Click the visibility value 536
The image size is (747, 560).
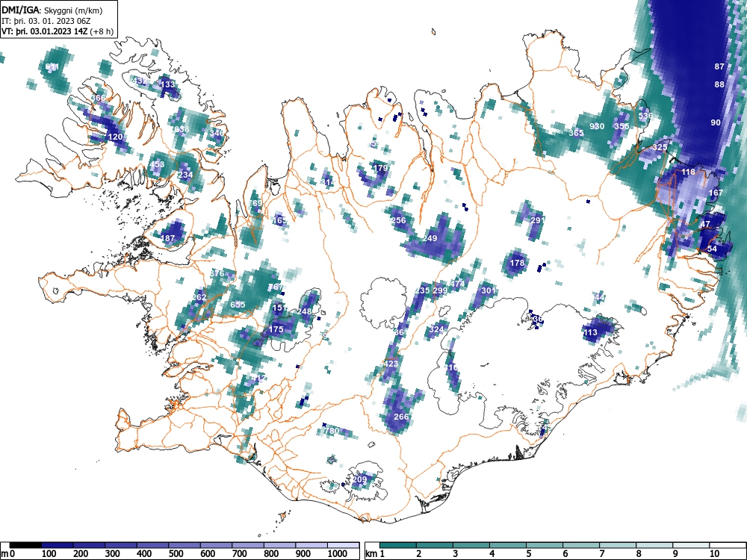point(645,116)
